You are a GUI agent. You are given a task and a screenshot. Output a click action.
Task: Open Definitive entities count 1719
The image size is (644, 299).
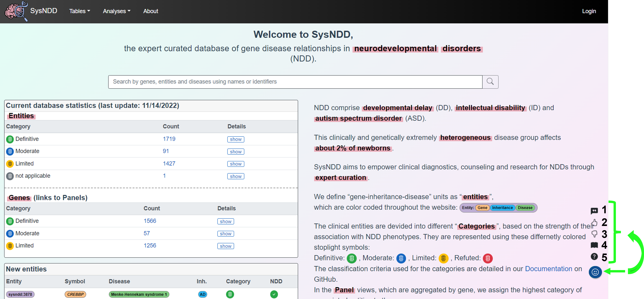point(169,139)
